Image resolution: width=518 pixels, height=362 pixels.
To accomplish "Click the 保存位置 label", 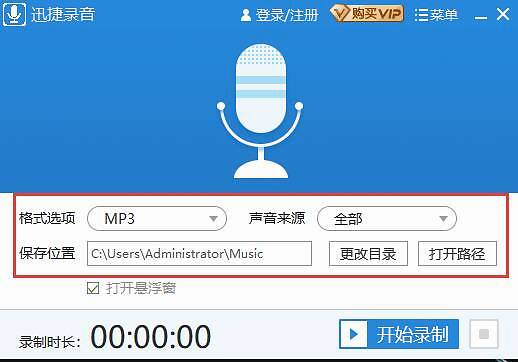I will tap(47, 253).
